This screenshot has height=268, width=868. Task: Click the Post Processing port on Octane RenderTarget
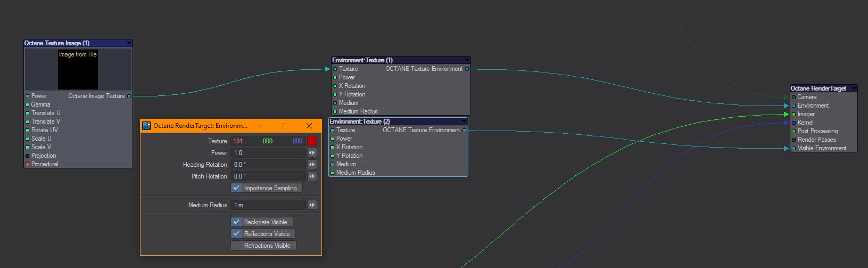click(x=793, y=132)
